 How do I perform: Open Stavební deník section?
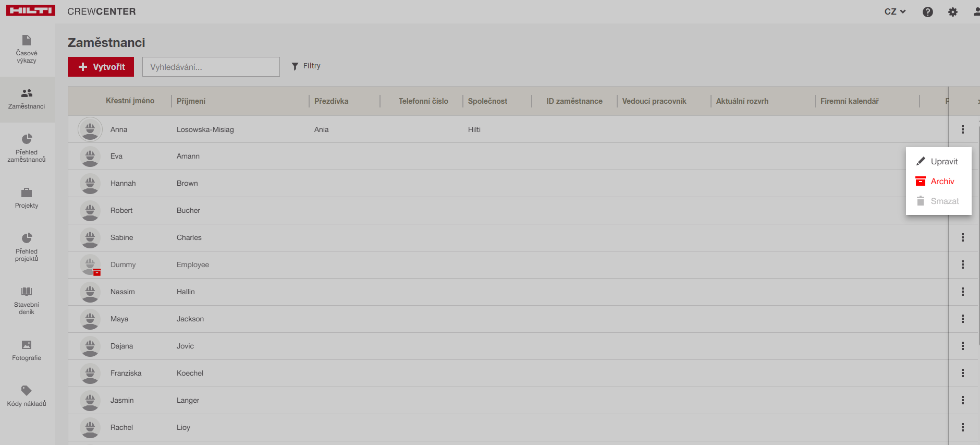click(x=27, y=300)
